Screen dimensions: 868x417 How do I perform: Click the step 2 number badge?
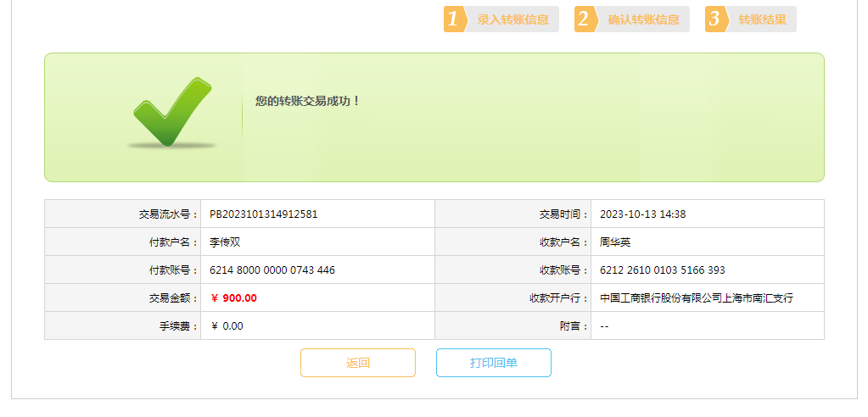584,19
